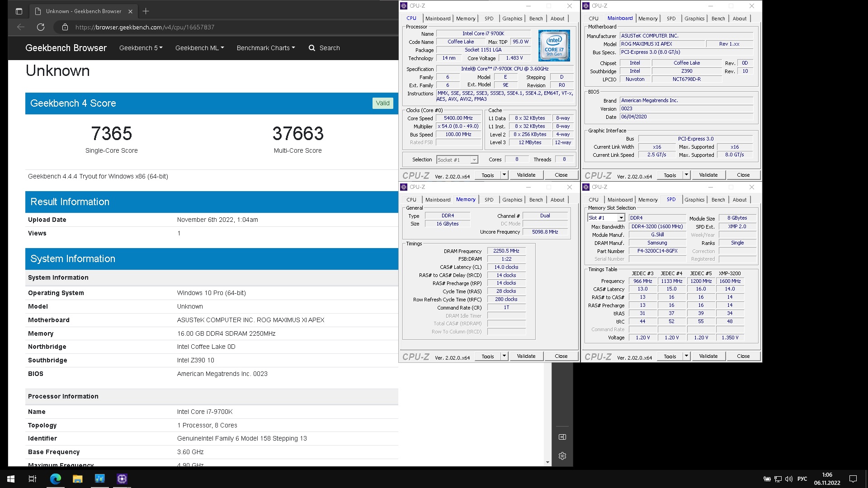868x488 pixels.
Task: Select the Graphics tab in Mainboard window
Action: pyautogui.click(x=694, y=19)
